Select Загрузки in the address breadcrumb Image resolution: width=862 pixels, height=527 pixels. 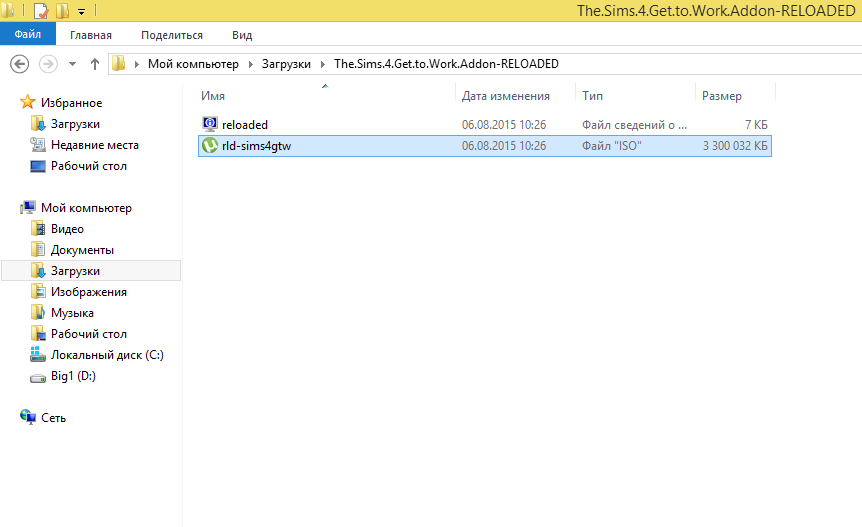[286, 64]
